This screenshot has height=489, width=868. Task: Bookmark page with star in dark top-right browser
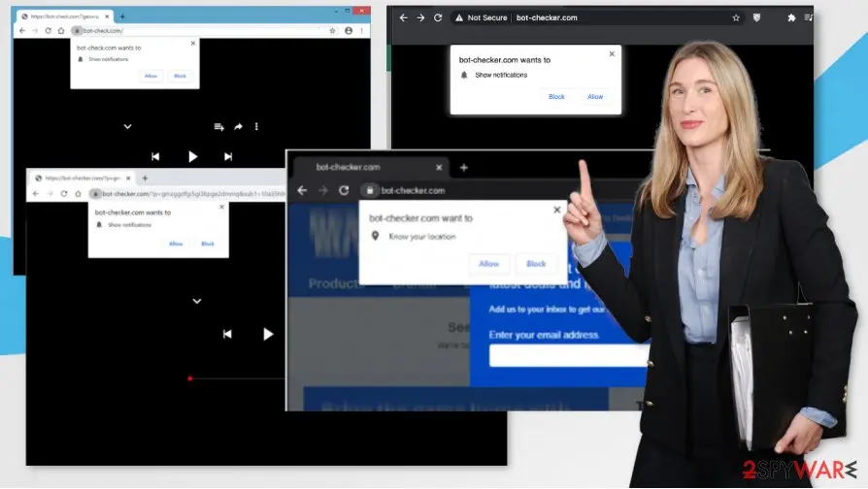736,17
